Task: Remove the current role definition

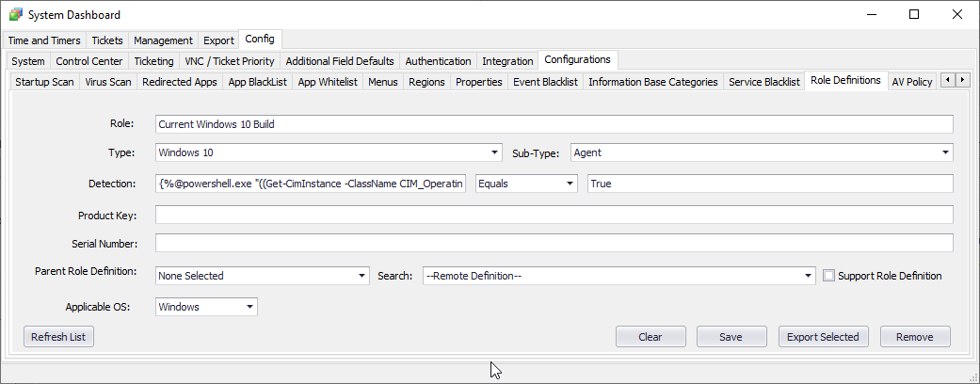Action: tap(915, 337)
